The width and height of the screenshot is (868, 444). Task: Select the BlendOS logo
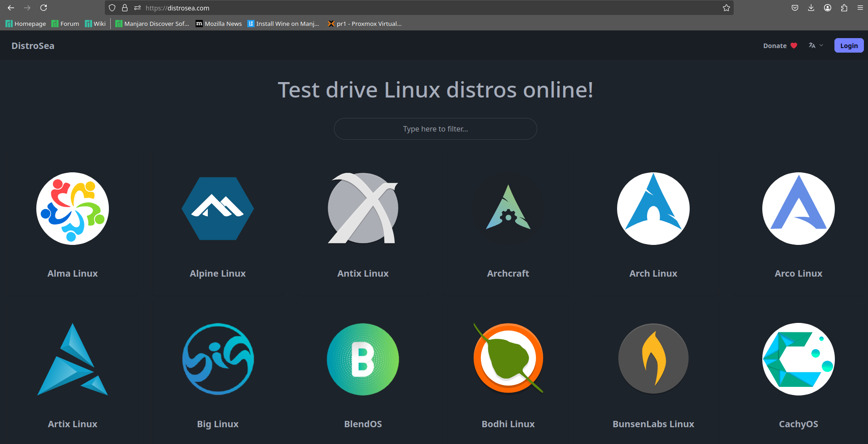(363, 359)
